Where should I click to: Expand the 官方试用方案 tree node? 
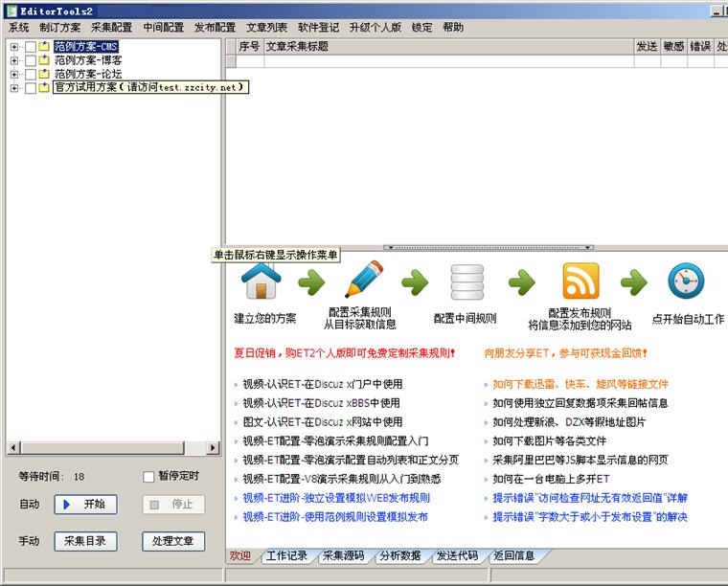click(14, 88)
